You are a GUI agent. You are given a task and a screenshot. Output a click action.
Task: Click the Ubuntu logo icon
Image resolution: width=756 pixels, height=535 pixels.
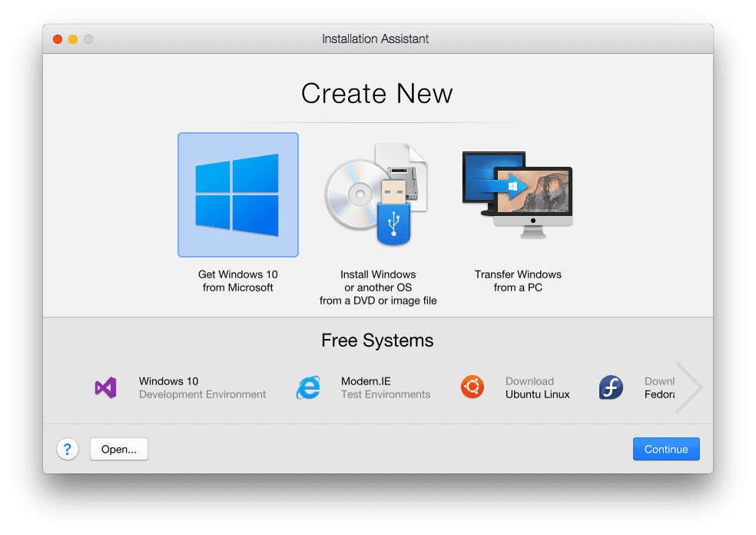[x=472, y=387]
